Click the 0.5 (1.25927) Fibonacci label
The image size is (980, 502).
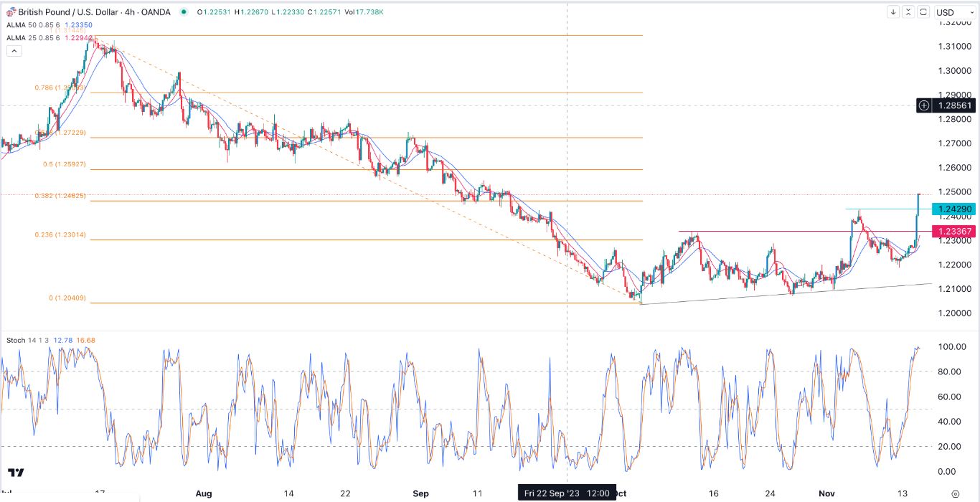click(64, 164)
